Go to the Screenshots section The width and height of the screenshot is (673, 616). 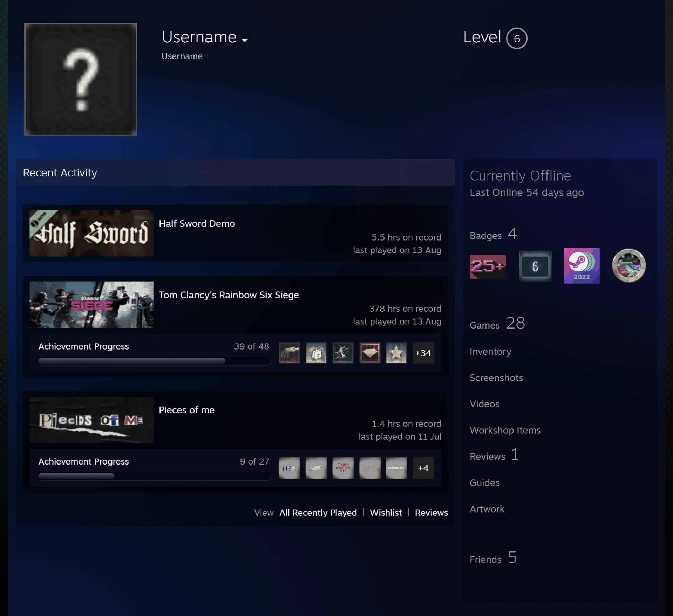tap(496, 378)
